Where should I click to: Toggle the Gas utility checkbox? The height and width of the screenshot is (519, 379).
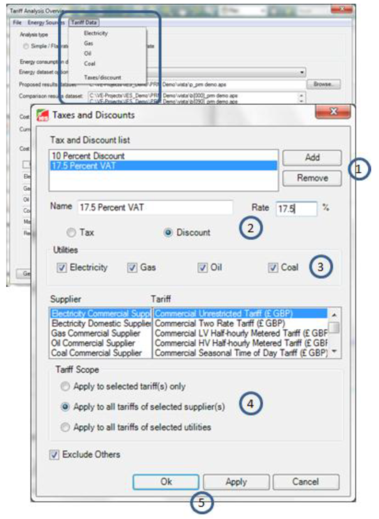(x=132, y=268)
